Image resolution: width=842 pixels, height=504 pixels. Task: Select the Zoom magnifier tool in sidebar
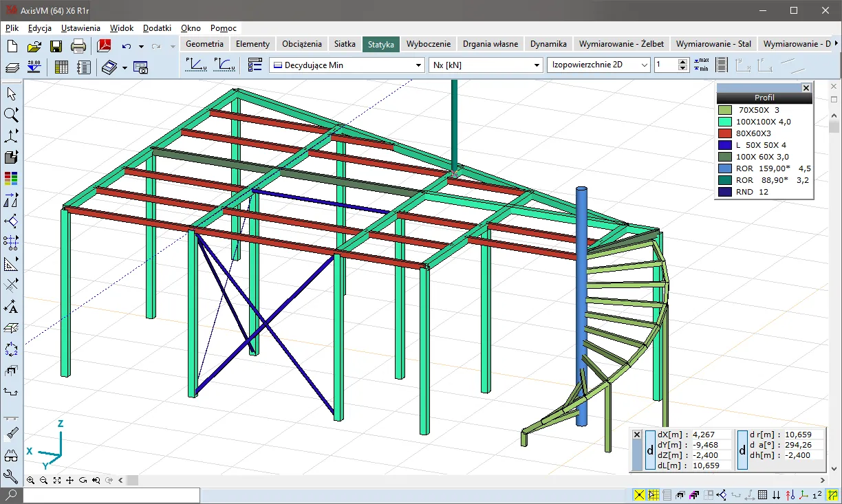(11, 115)
